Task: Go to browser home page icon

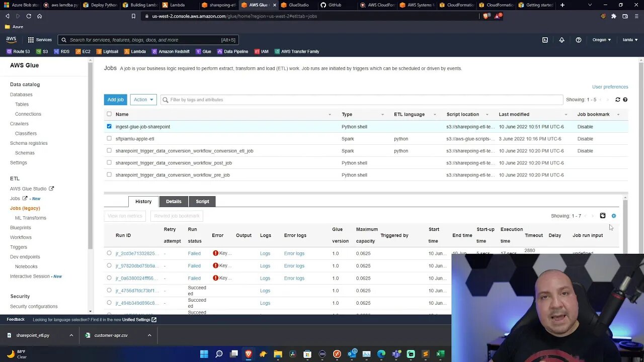Action: [x=39, y=16]
